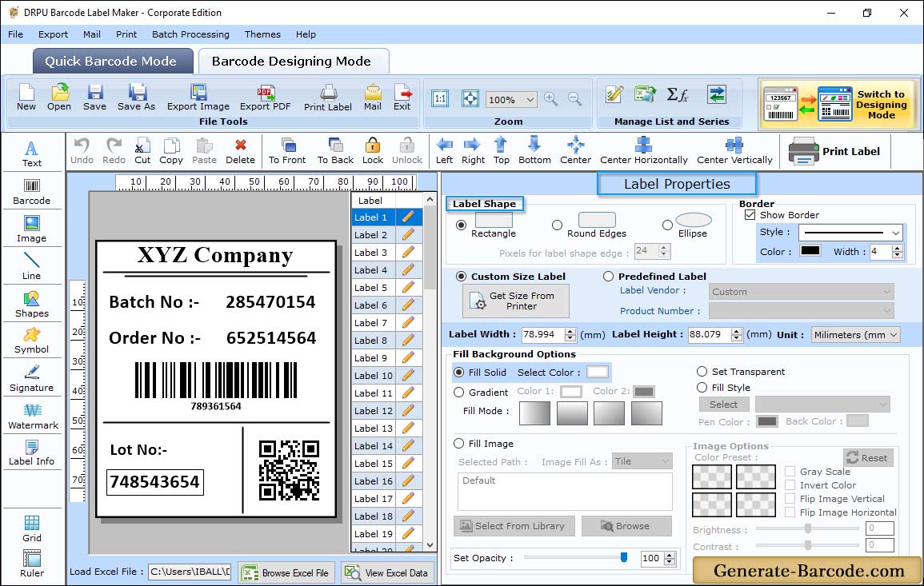Screen dimensions: 924x586
Task: Increase Label Width stepper
Action: pos(570,331)
